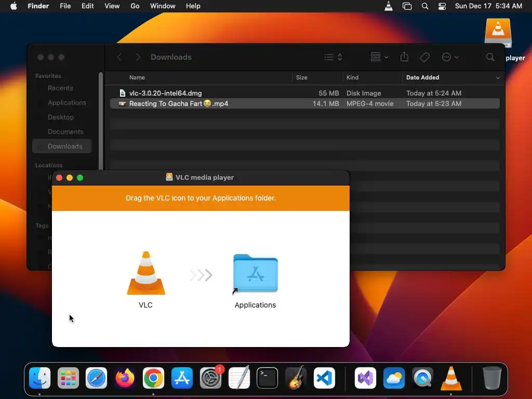Open the Help menu

point(193,6)
